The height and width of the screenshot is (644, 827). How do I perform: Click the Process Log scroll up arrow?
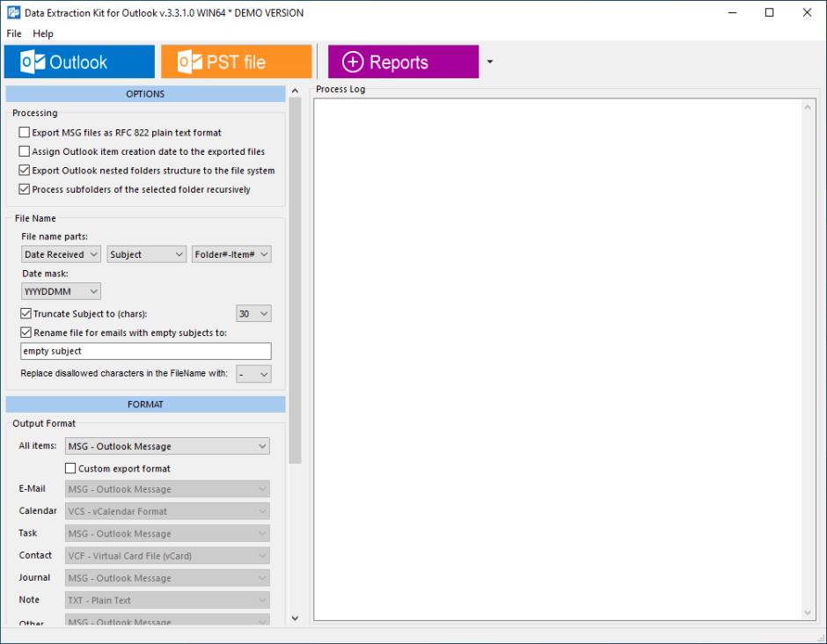click(x=808, y=107)
